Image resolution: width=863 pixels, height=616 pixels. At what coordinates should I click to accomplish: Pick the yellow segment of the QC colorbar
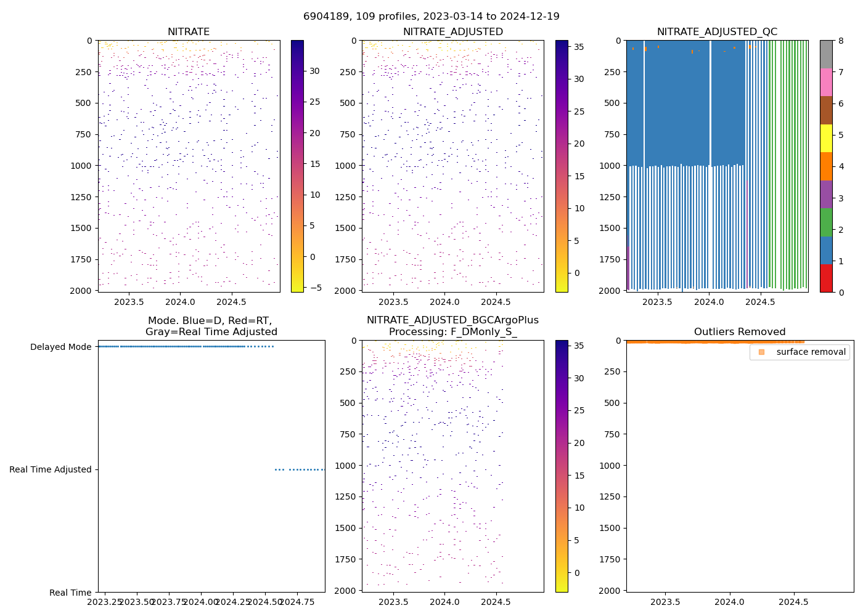[x=826, y=138]
